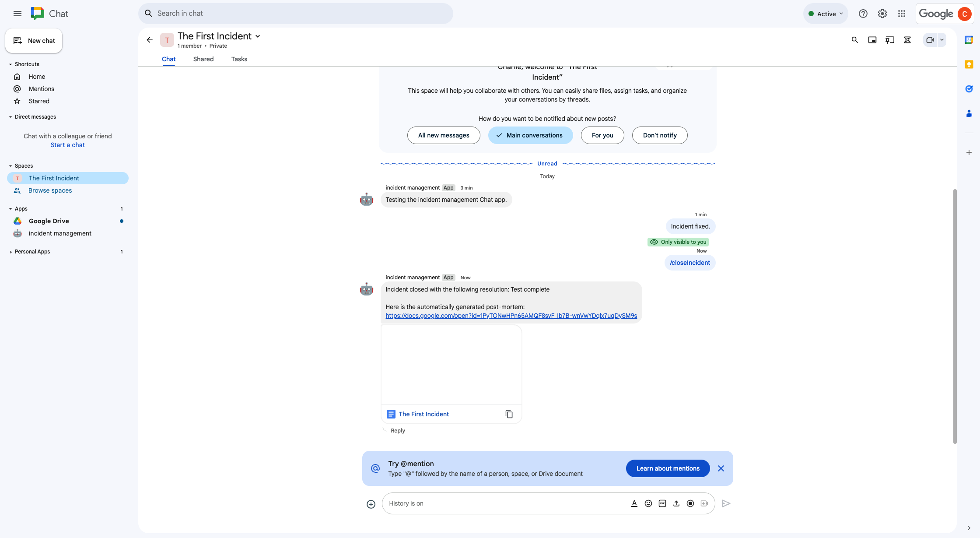Open text formatting options

(634, 503)
